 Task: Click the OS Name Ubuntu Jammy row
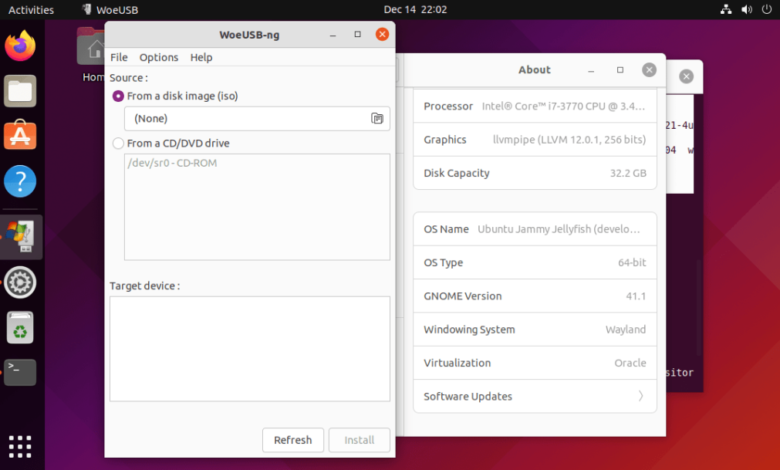[x=535, y=229]
